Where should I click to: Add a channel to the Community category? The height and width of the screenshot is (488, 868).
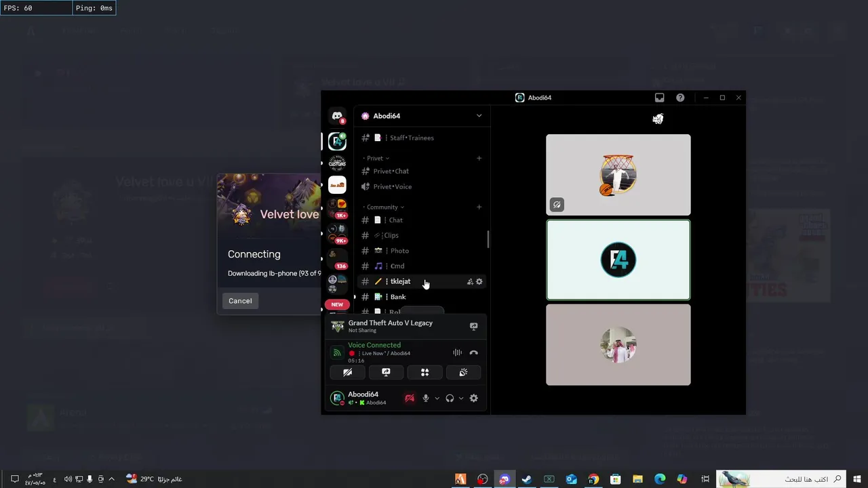click(479, 207)
